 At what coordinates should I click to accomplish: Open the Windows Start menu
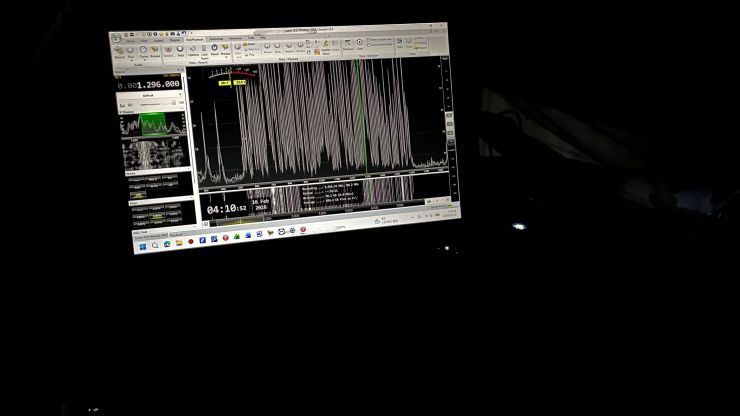tap(142, 245)
